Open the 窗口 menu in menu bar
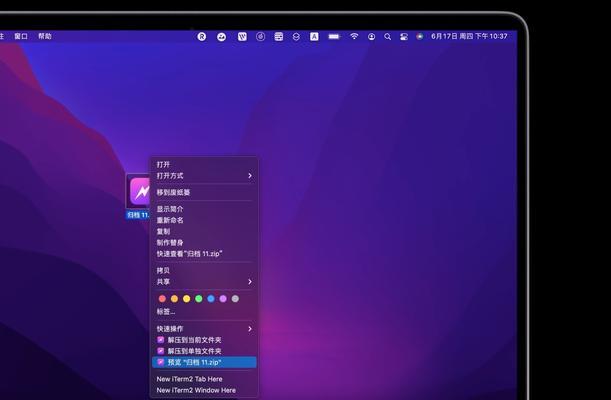The image size is (611, 400). pyautogui.click(x=21, y=36)
